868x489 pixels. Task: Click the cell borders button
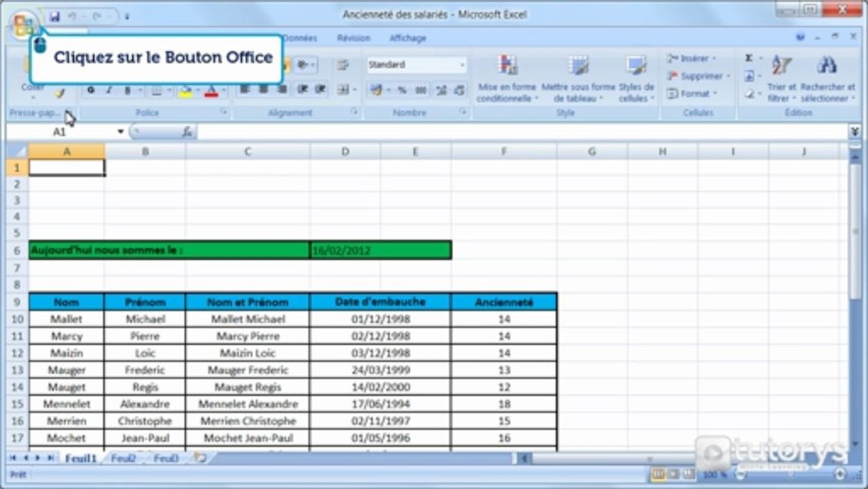click(157, 90)
